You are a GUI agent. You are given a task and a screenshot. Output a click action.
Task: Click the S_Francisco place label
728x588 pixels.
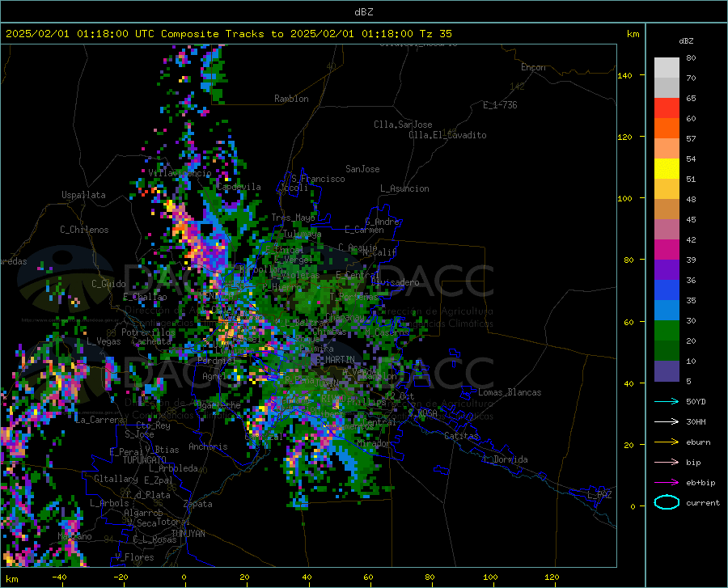318,179
